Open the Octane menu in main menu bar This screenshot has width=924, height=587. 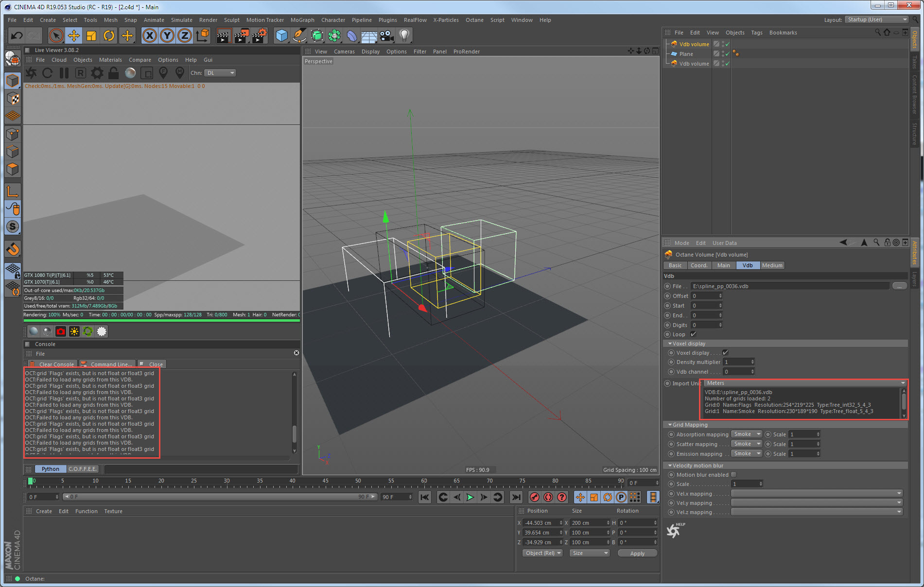click(474, 20)
